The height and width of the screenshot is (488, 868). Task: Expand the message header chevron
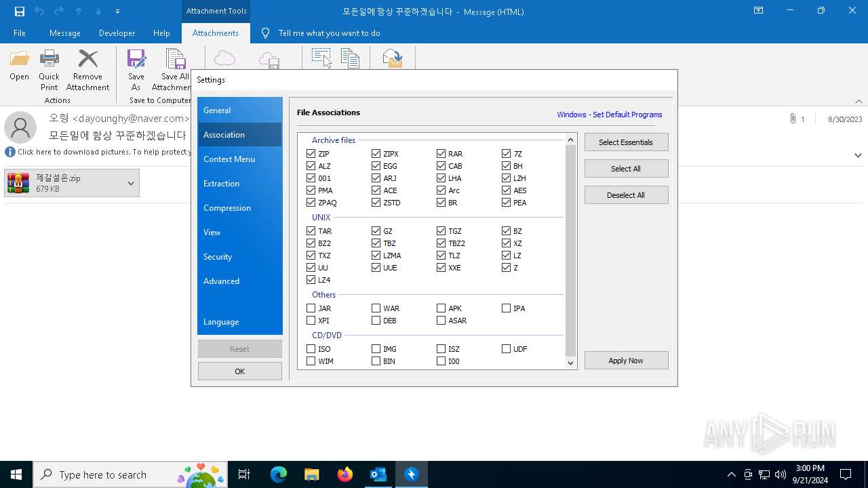point(858,155)
